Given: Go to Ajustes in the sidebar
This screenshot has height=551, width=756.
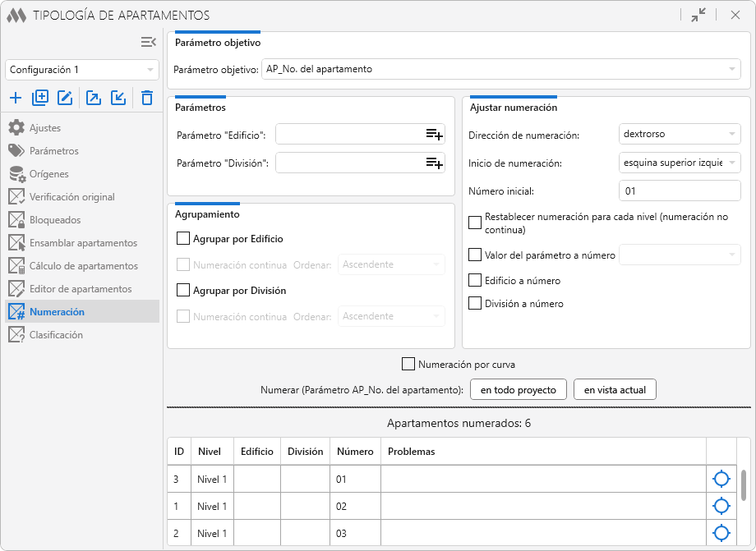Looking at the screenshot, I should [45, 128].
